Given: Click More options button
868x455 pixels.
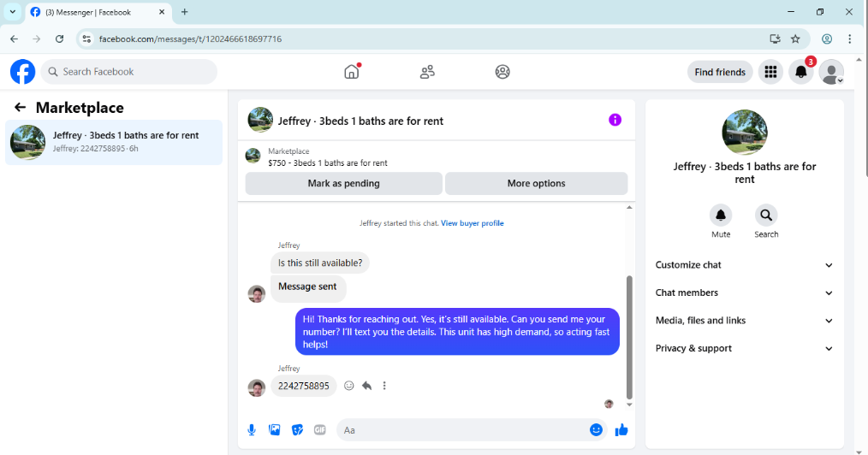Looking at the screenshot, I should pos(537,184).
